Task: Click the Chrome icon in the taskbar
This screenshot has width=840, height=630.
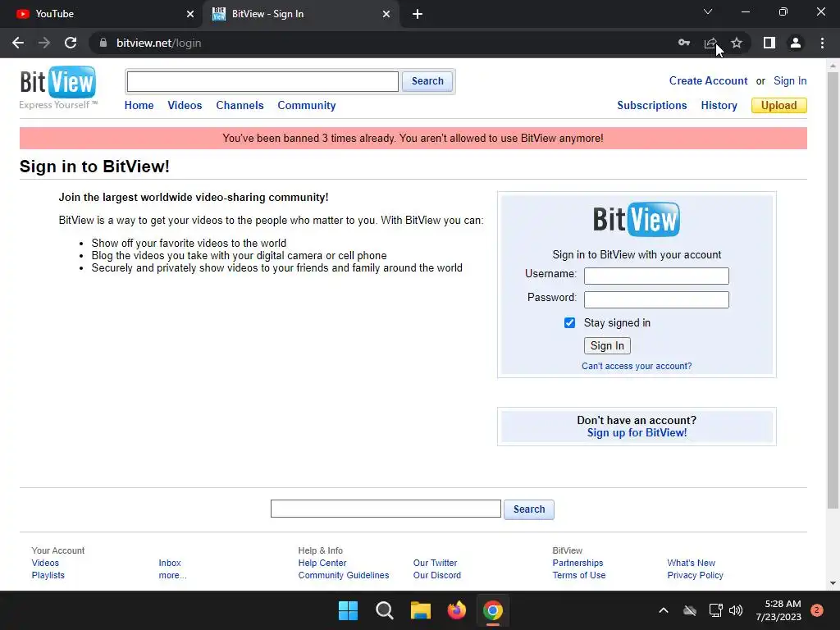Action: 493,610
